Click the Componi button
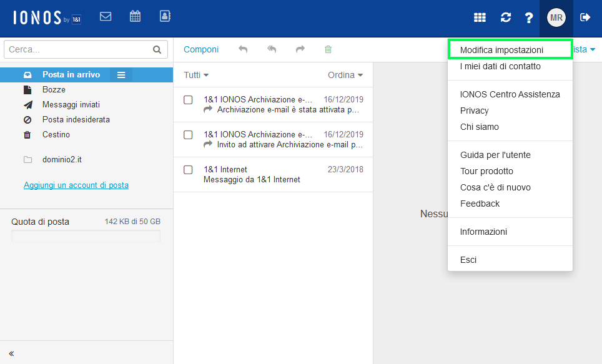 [201, 49]
